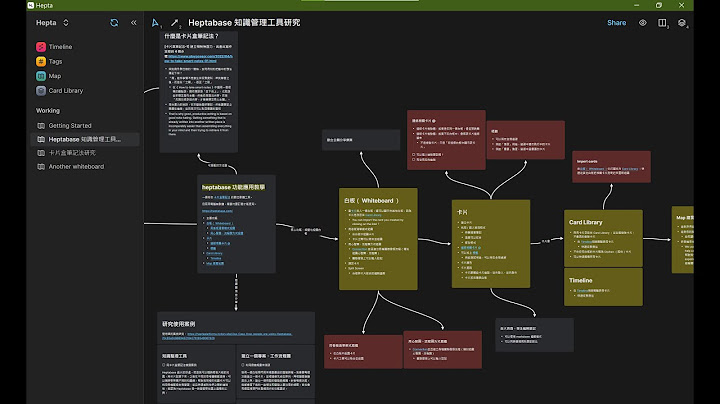Restore down the Hepta window
This screenshot has height=404, width=720.
659,6
